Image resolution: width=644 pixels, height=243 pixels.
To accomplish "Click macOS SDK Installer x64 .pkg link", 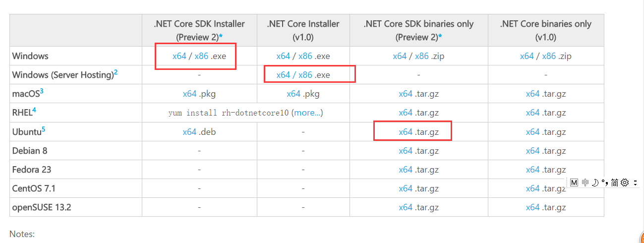I will point(189,94).
